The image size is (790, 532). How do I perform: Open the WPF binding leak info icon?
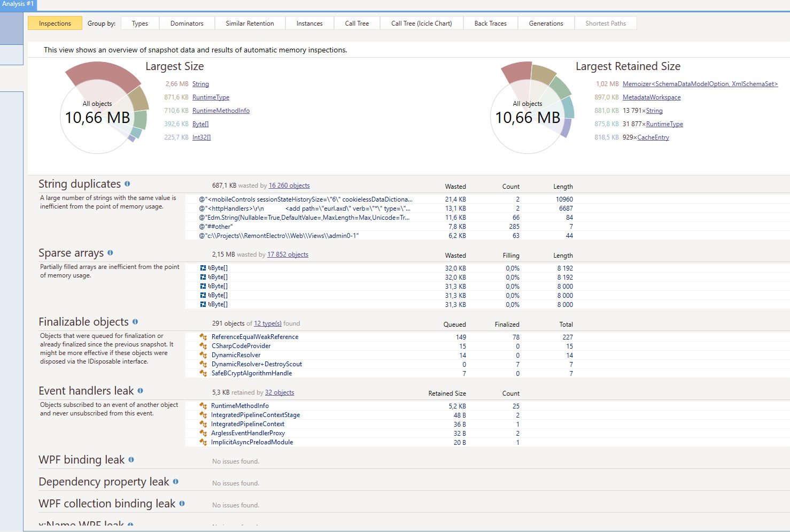pyautogui.click(x=131, y=459)
